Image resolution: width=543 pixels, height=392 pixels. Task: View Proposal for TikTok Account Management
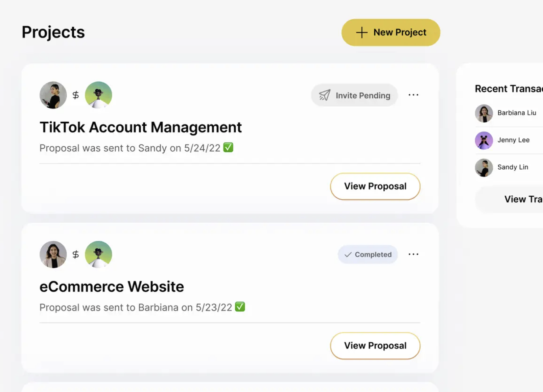pyautogui.click(x=375, y=186)
